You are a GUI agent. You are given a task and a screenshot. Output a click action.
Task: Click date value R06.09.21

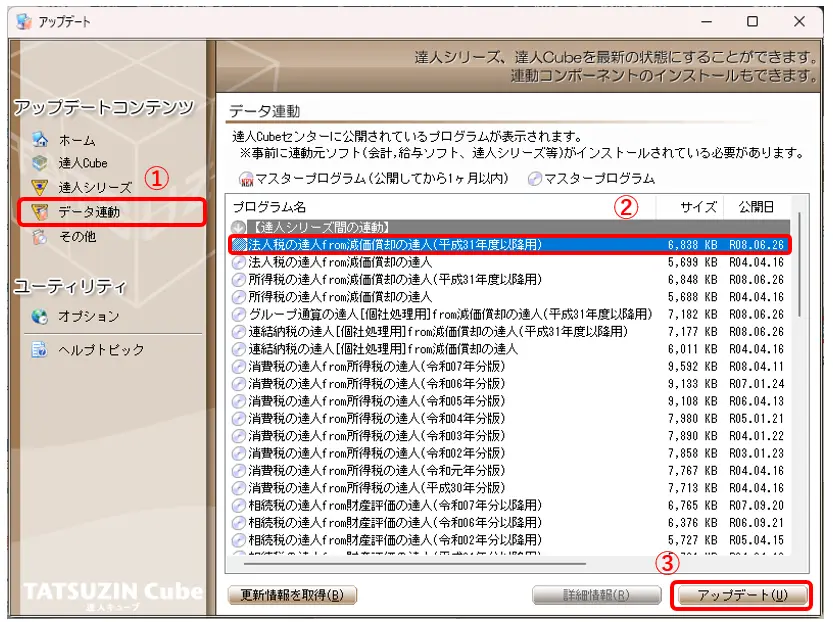click(756, 523)
